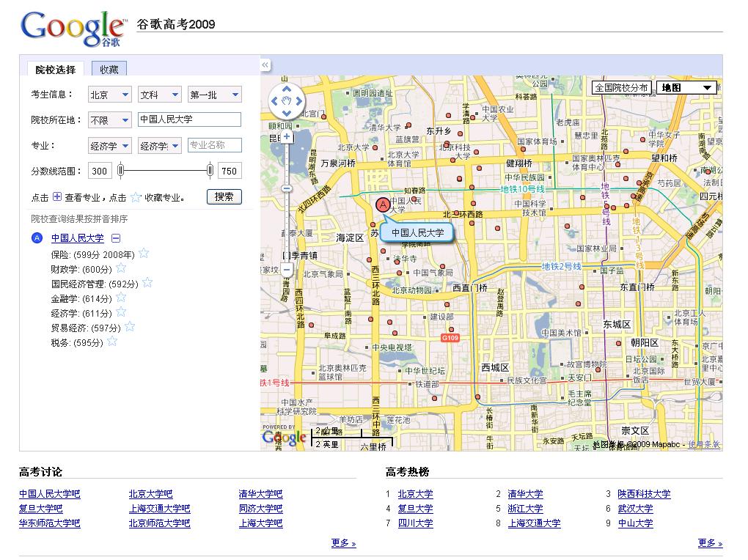Screen dimensions: 748x560
Task: Star the 金融学 major to favorite it
Action: [x=121, y=298]
